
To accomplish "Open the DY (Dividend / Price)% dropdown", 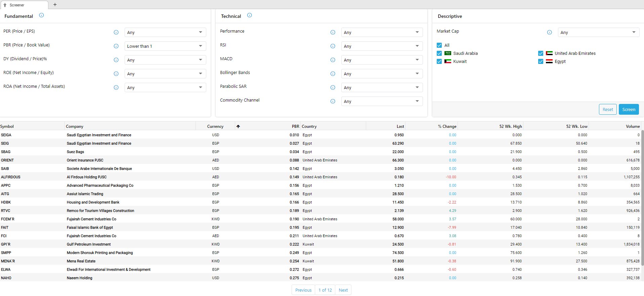I will 165,60.
